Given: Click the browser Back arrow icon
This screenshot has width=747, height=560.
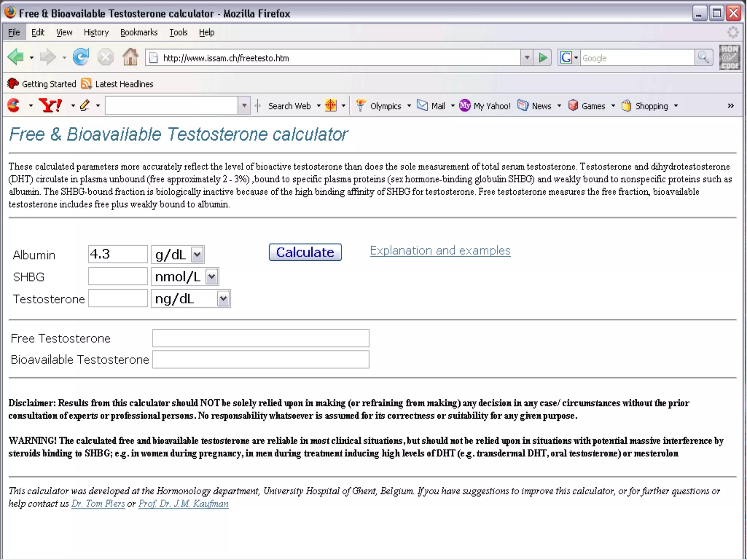Looking at the screenshot, I should pyautogui.click(x=15, y=57).
